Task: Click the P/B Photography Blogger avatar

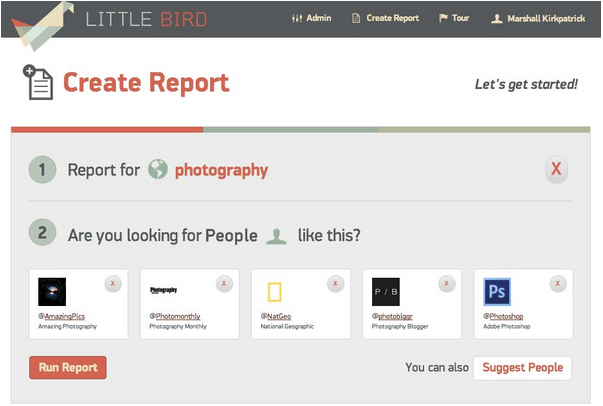Action: [386, 292]
